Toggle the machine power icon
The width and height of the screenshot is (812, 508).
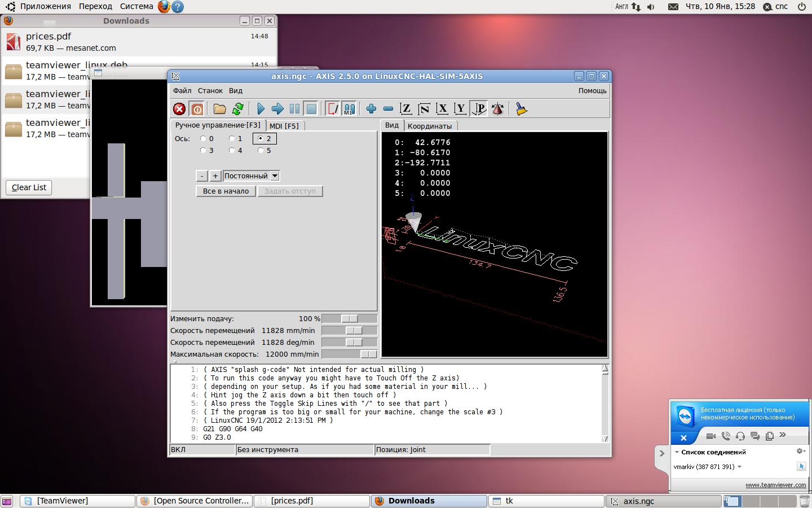click(197, 109)
